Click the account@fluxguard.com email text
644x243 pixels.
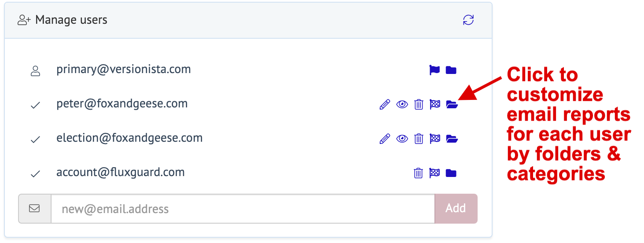[x=120, y=173]
